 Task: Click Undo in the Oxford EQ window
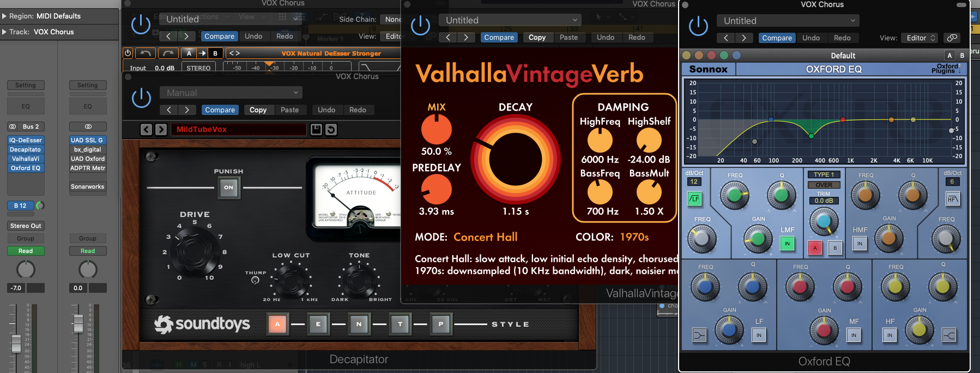811,38
